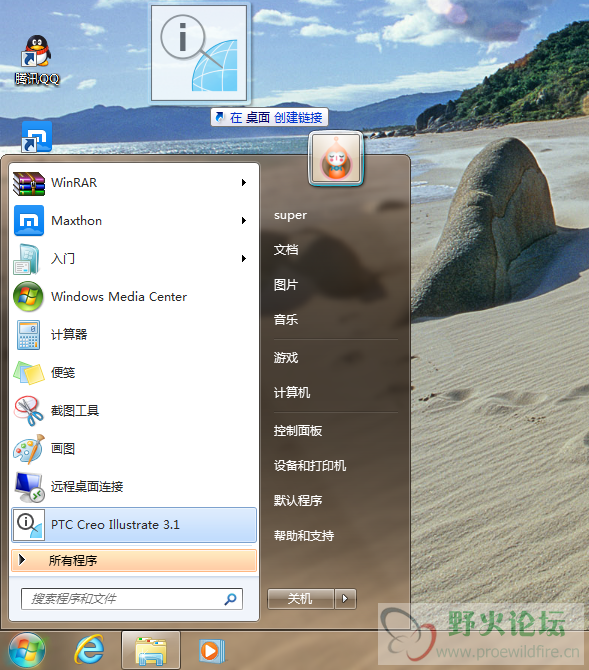Open the Maxthon desktop shortcut icon
Viewport: 589px width, 670px height.
pyautogui.click(x=37, y=137)
